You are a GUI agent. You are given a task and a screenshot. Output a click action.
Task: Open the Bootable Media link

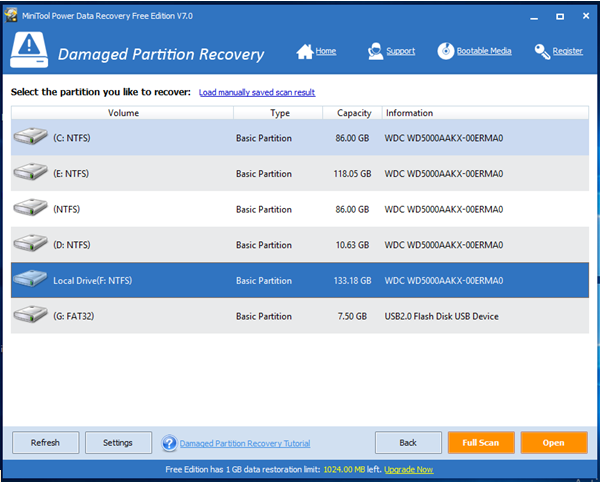(484, 51)
